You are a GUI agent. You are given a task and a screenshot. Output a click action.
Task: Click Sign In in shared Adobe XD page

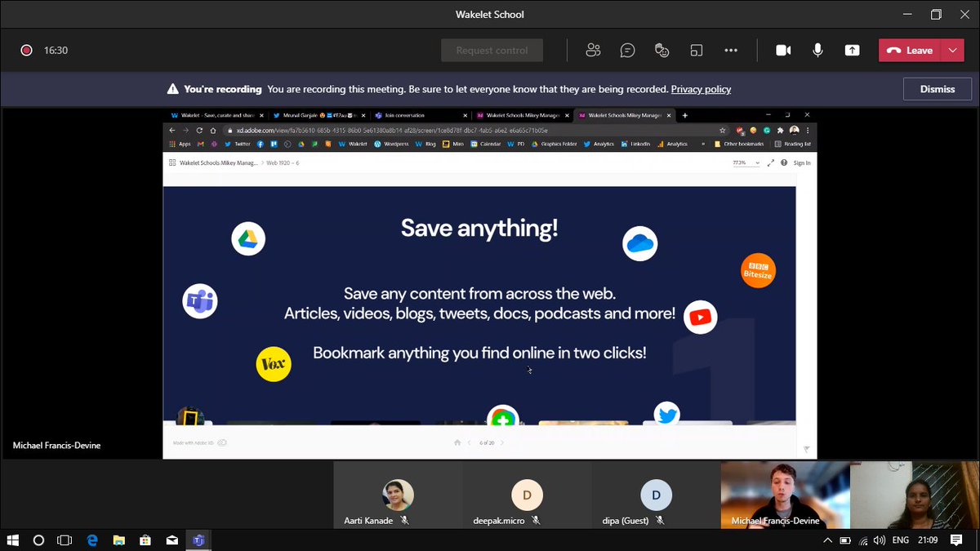pos(802,162)
